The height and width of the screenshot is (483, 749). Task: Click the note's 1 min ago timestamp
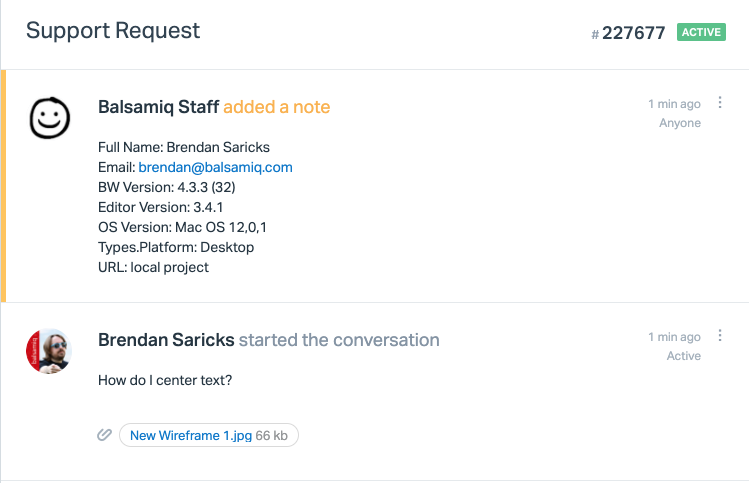point(674,104)
